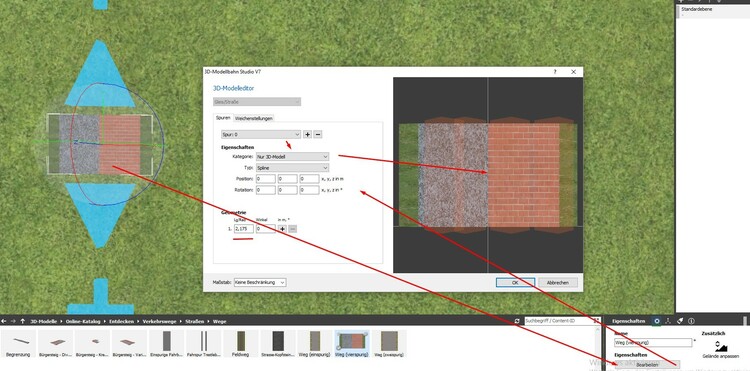Click the Rotation x input field

(x=266, y=190)
